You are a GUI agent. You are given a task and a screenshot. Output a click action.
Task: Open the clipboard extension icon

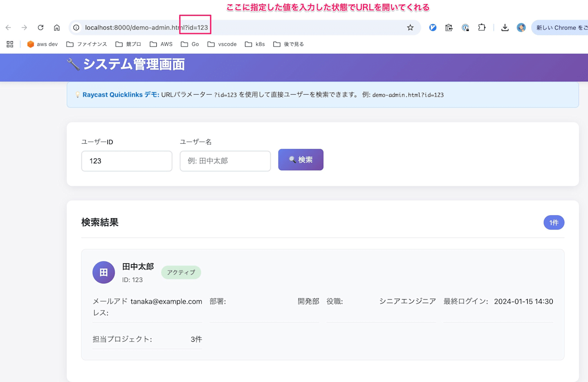pyautogui.click(x=449, y=27)
